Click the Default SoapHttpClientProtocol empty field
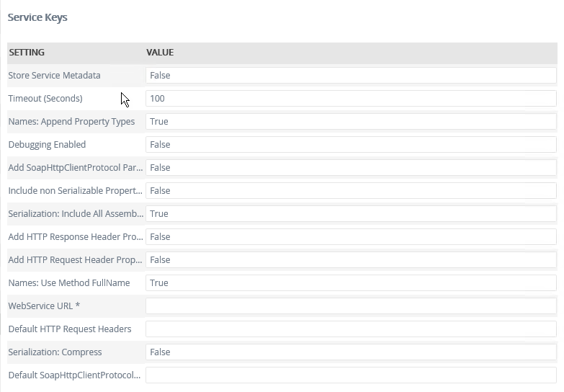 tap(351, 375)
